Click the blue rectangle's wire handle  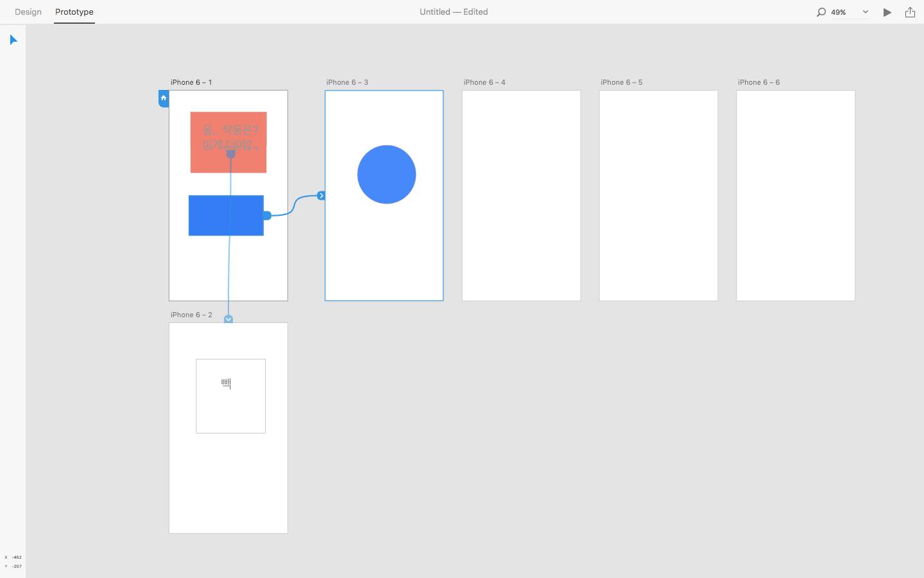coord(267,215)
